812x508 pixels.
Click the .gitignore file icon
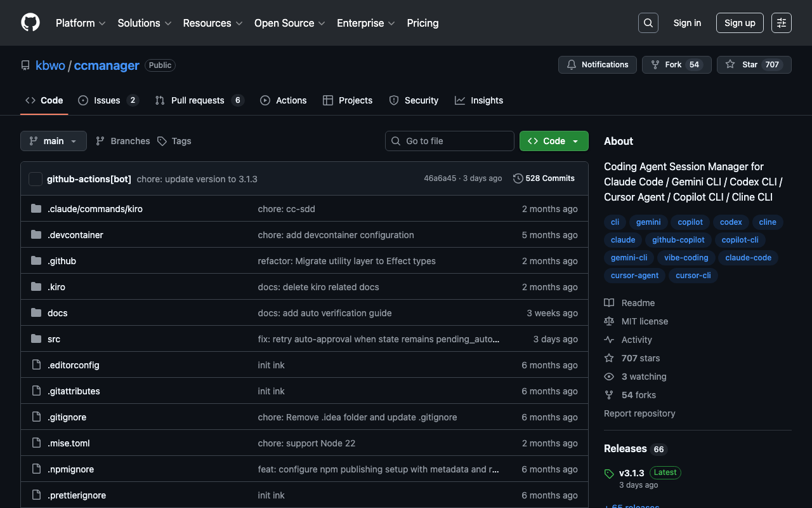tap(36, 417)
